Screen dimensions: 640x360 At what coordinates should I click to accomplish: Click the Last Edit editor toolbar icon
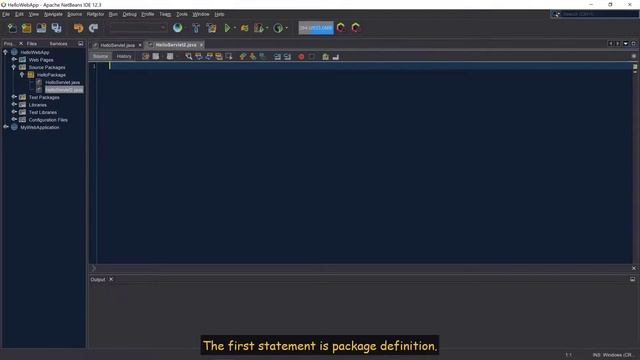pyautogui.click(x=146, y=57)
